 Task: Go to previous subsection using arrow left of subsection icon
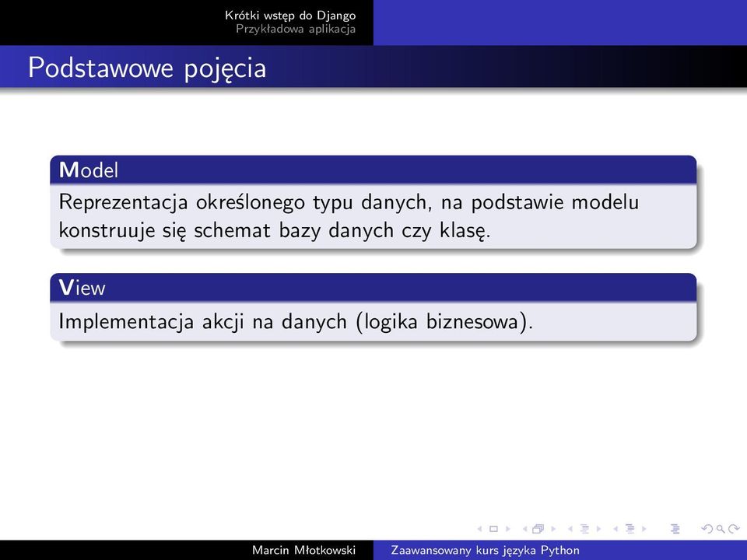pyautogui.click(x=570, y=529)
